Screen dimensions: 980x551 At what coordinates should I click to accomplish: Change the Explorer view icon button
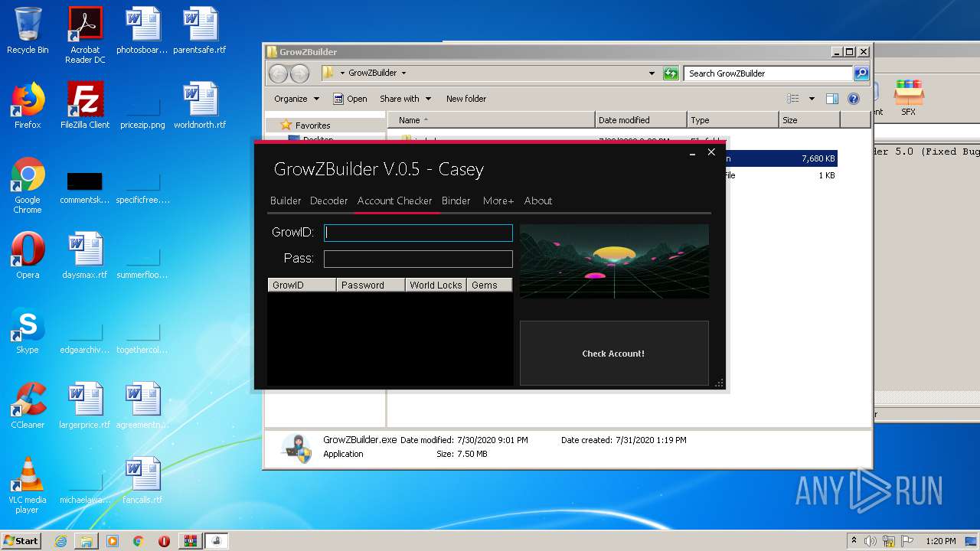(x=793, y=99)
